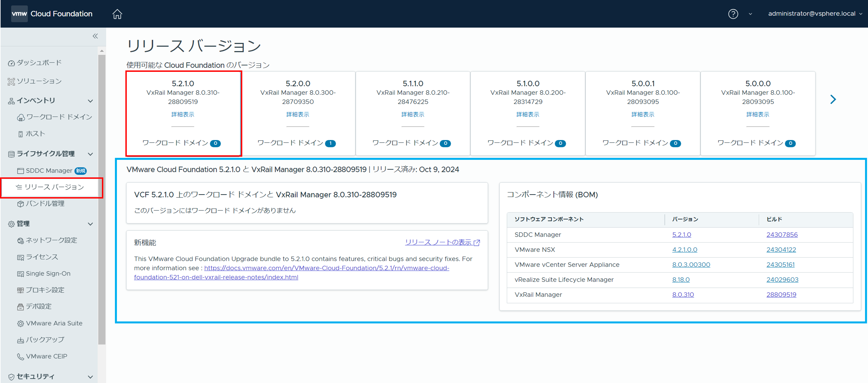
Task: Select the 5.0.0.0 version card
Action: click(x=758, y=114)
